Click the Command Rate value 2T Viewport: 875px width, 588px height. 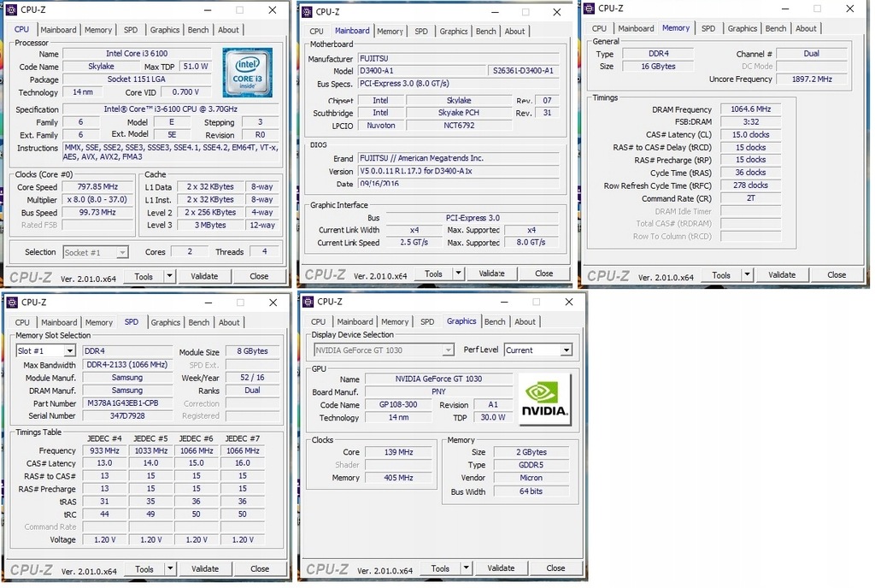point(750,198)
